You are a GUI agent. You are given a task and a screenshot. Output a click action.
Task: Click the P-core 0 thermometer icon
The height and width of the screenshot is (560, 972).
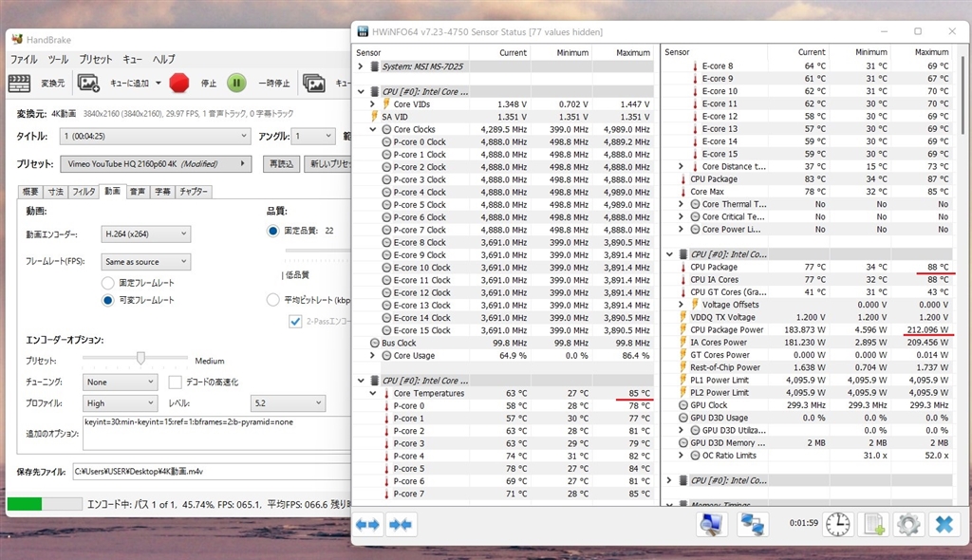click(x=386, y=405)
